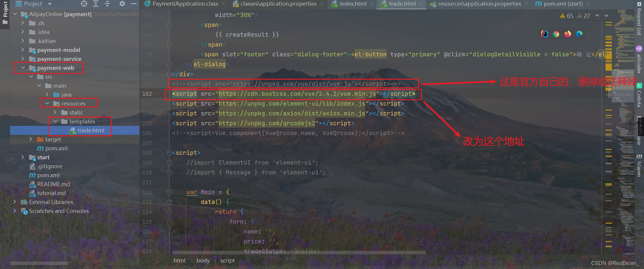Open page in Firefox browser icon

[568, 34]
